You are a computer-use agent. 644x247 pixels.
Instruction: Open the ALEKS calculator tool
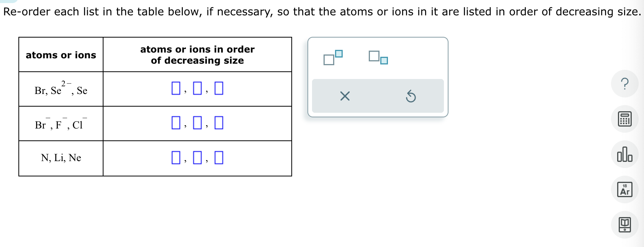(625, 119)
